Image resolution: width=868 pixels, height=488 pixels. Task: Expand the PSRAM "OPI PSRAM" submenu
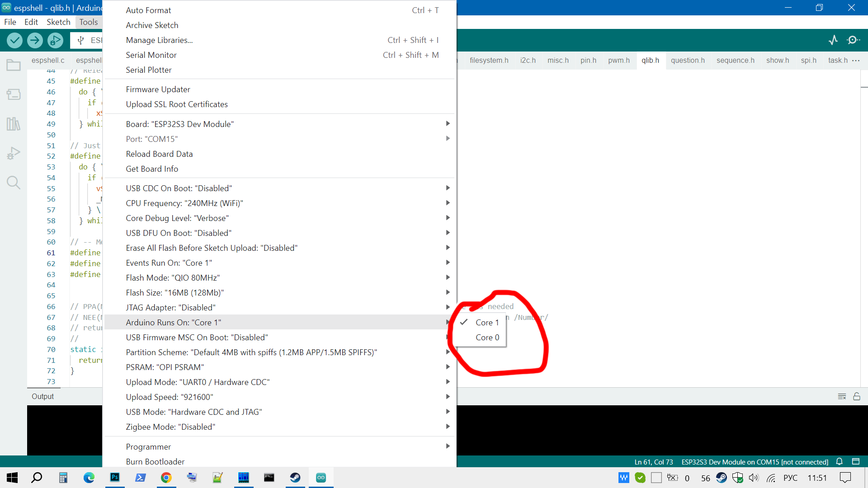pos(279,367)
